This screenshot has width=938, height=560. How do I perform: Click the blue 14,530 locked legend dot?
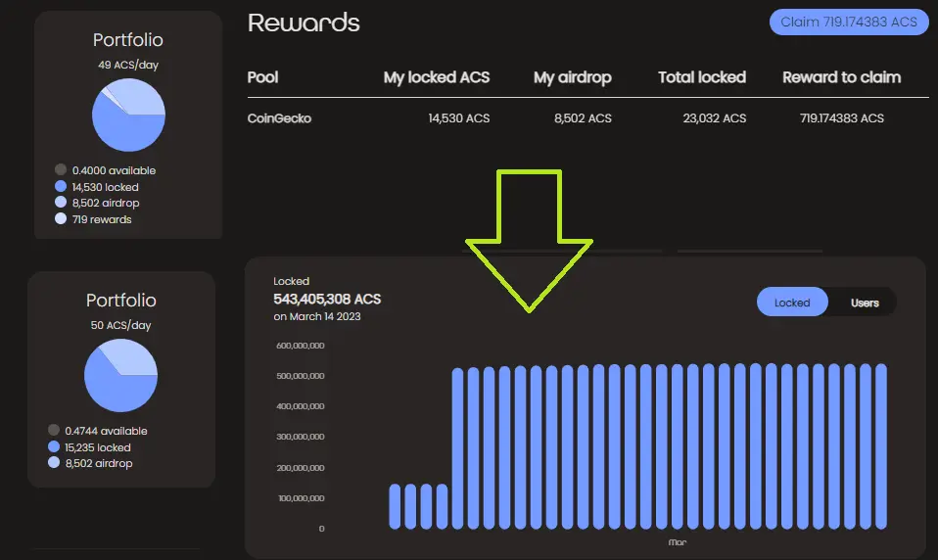point(61,186)
